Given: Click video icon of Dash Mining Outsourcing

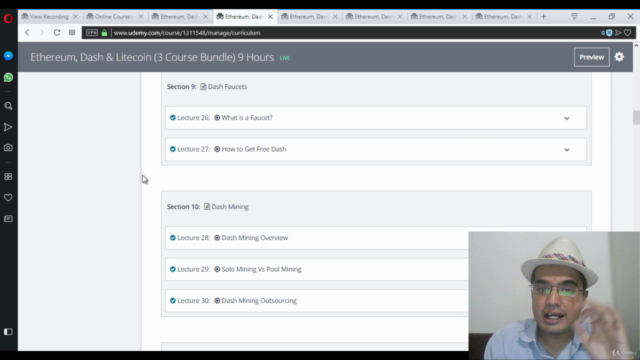Looking at the screenshot, I should click(217, 300).
